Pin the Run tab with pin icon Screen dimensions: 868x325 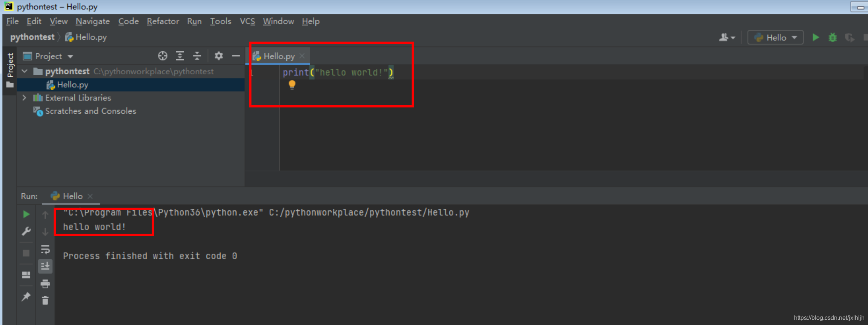coord(26,297)
